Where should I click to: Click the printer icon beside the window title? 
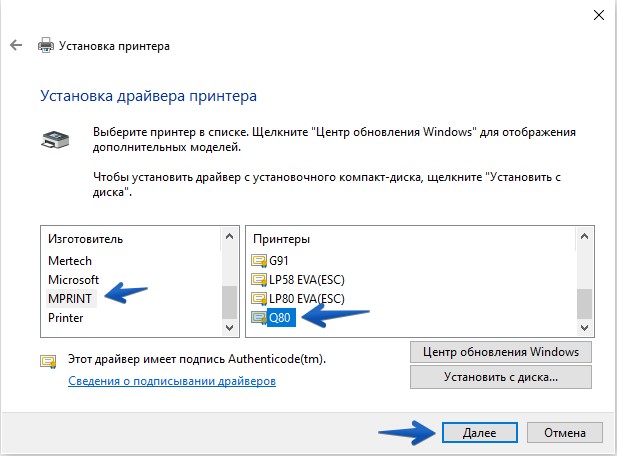[46, 46]
